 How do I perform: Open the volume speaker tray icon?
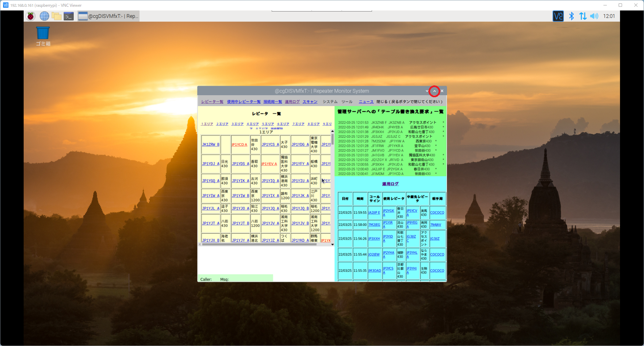594,16
